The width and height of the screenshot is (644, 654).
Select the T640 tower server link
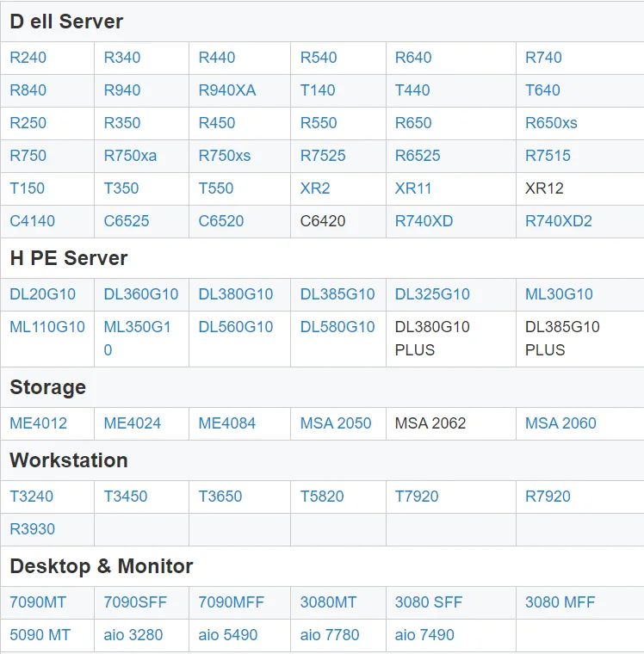(542, 90)
